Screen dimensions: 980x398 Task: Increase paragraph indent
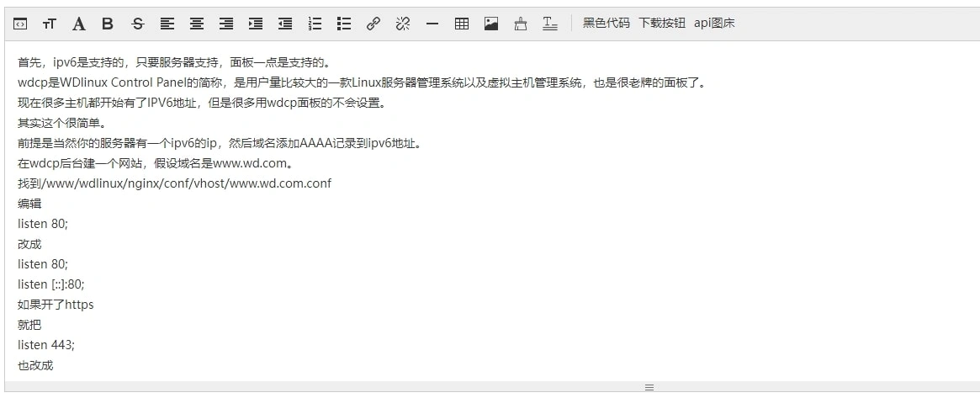pyautogui.click(x=256, y=24)
